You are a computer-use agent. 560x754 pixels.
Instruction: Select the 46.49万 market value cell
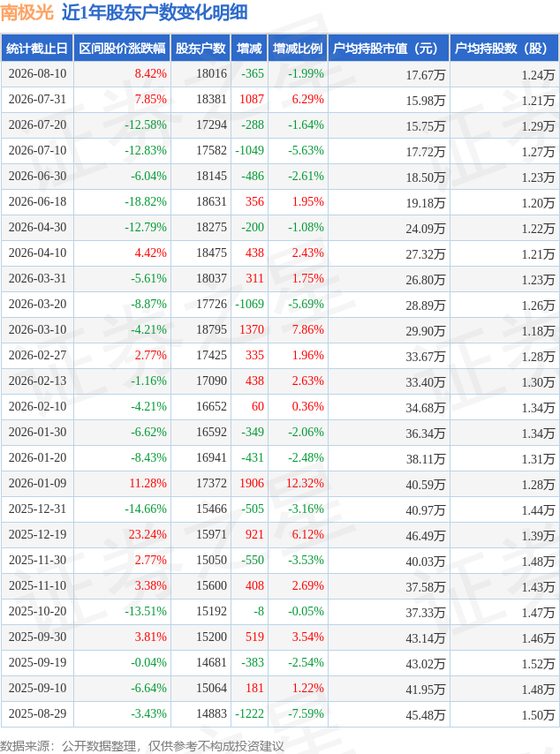[425, 536]
